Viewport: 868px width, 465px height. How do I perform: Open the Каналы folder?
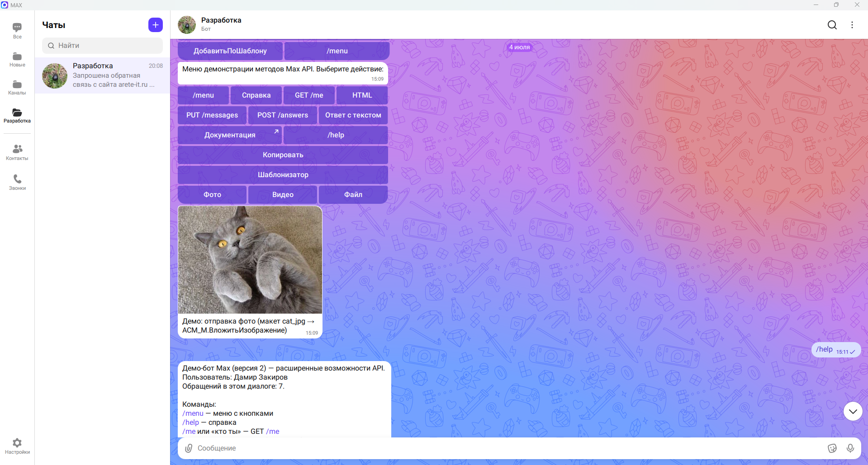(17, 87)
